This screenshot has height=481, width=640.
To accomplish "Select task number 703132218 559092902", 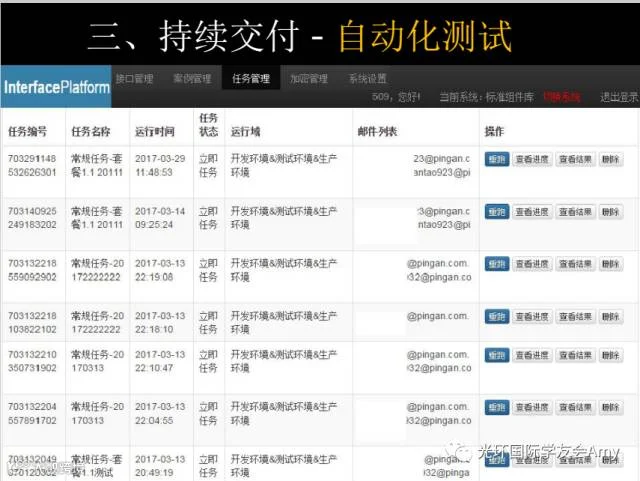I will pos(32,270).
